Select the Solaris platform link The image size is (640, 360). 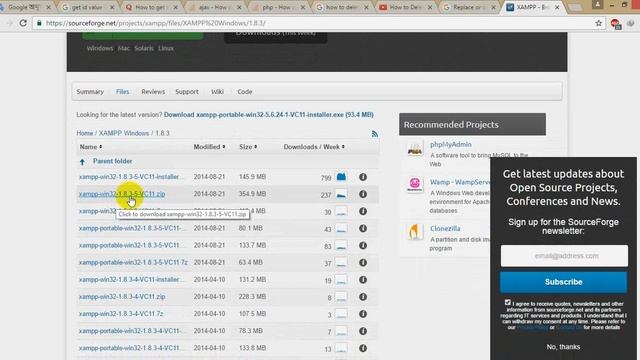144,48
